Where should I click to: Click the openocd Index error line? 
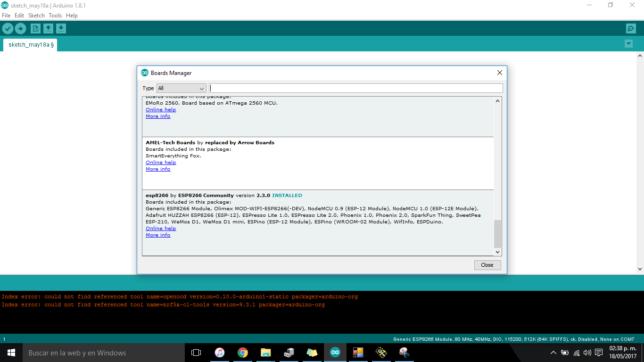click(180, 297)
